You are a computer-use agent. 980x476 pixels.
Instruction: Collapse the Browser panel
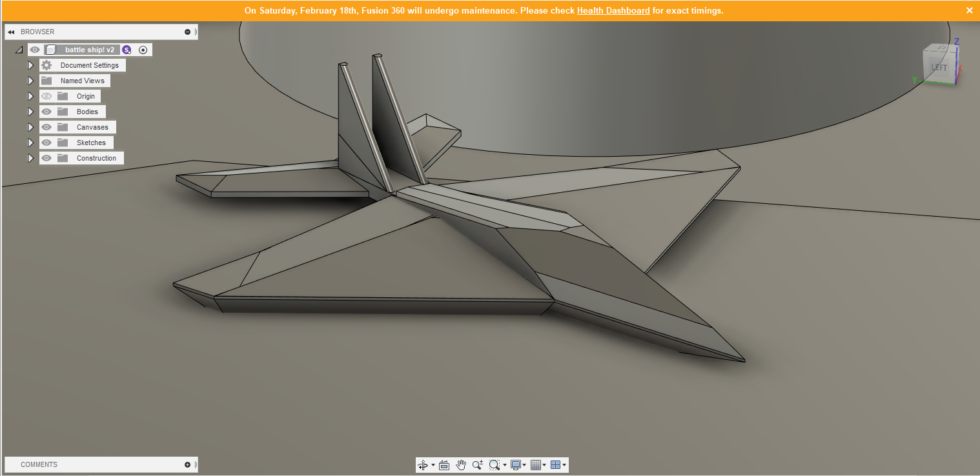(x=10, y=31)
